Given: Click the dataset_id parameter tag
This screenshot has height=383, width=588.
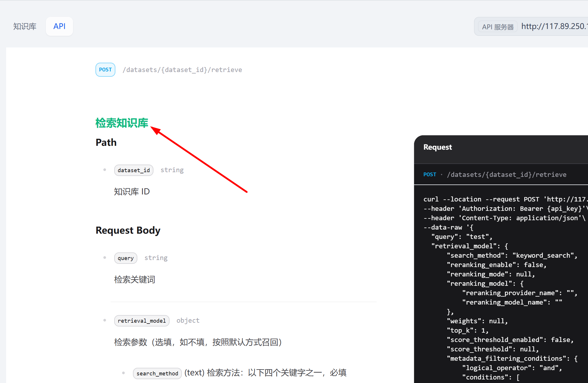Looking at the screenshot, I should click(x=134, y=170).
